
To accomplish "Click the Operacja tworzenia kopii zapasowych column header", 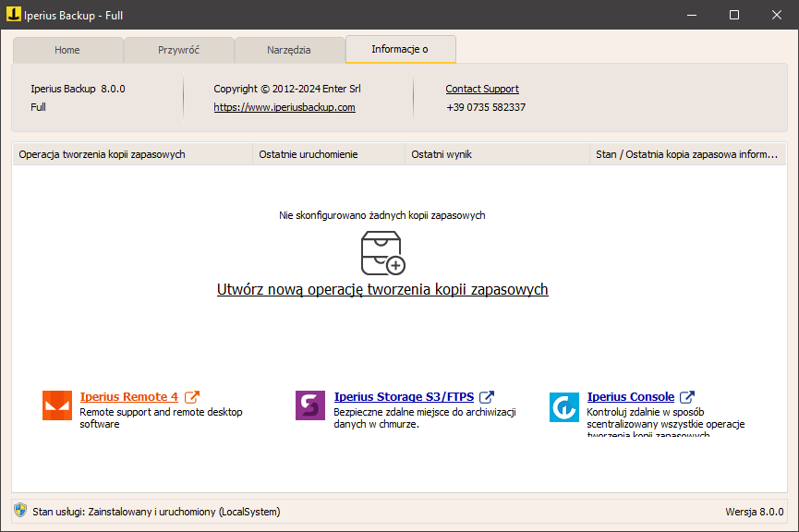I will pyautogui.click(x=132, y=154).
